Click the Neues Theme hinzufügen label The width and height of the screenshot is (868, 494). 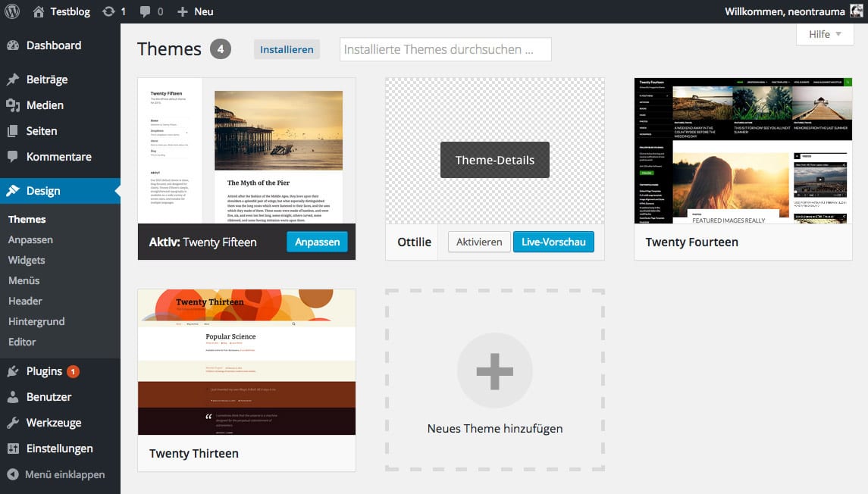495,428
